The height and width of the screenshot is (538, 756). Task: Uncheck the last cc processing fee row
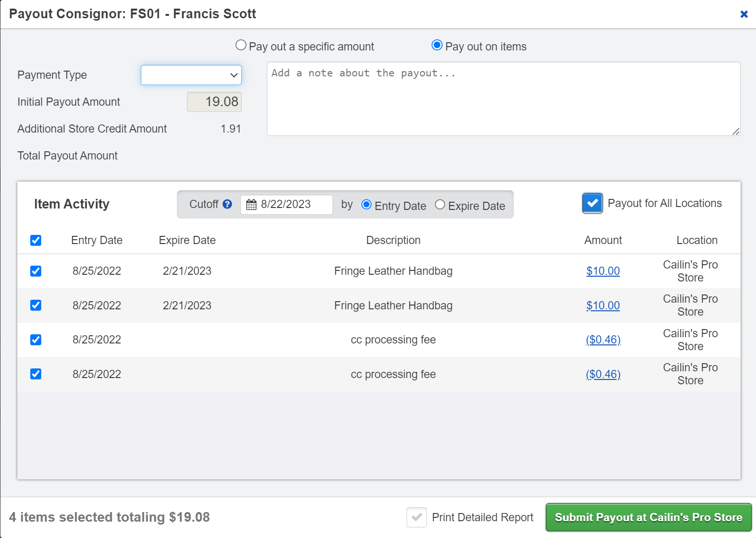36,374
